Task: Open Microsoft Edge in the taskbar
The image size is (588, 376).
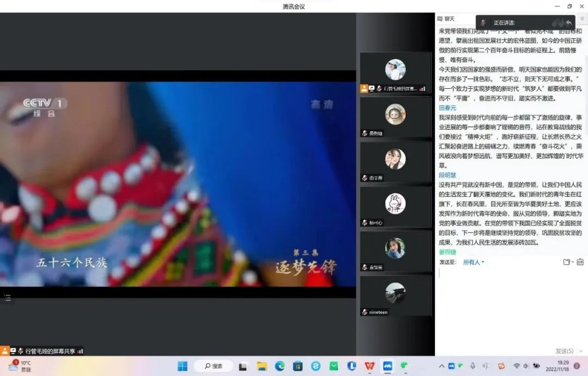Action: [x=280, y=366]
